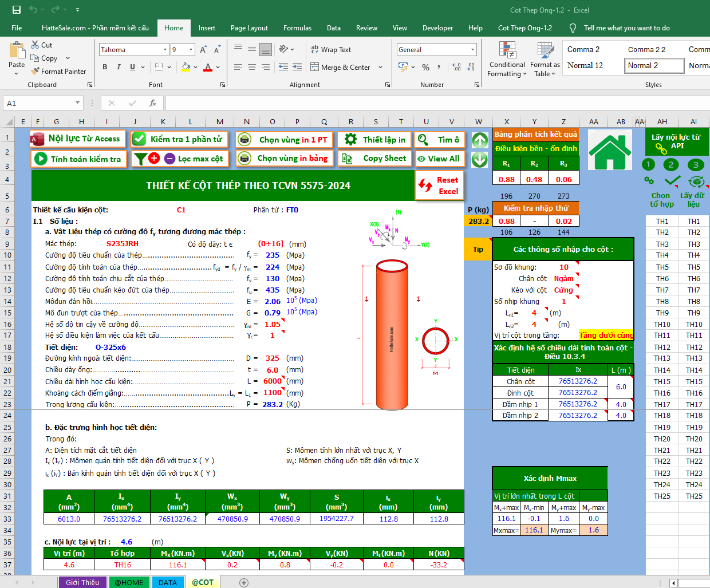This screenshot has width=710, height=588.
Task: Click the green down arrow navigation icon
Action: click(479, 159)
